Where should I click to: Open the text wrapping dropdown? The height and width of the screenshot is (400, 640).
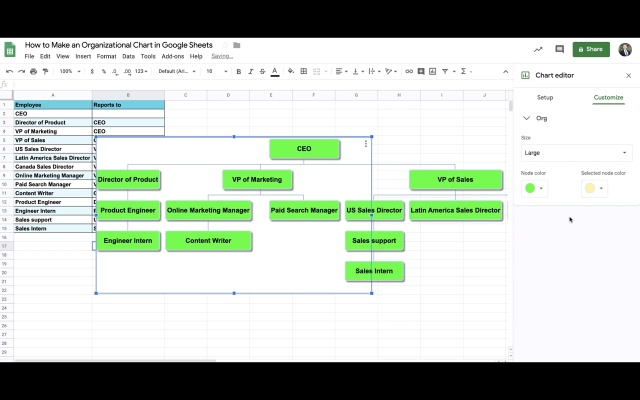(x=374, y=71)
